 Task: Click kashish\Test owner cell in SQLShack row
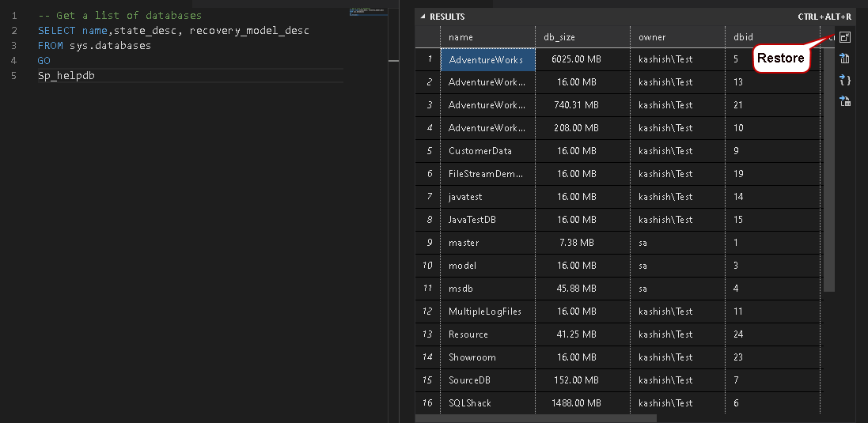point(677,403)
